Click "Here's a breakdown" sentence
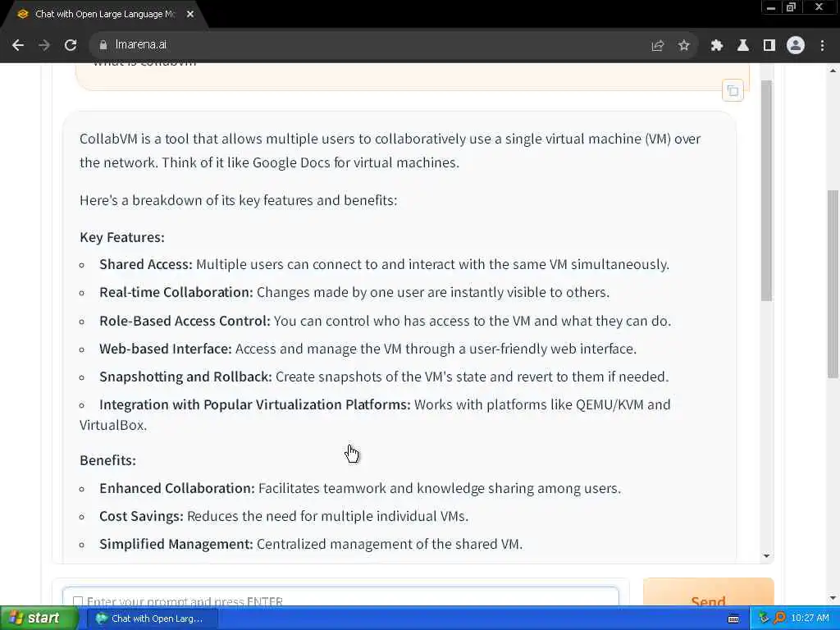Image resolution: width=840 pixels, height=630 pixels. pos(239,200)
